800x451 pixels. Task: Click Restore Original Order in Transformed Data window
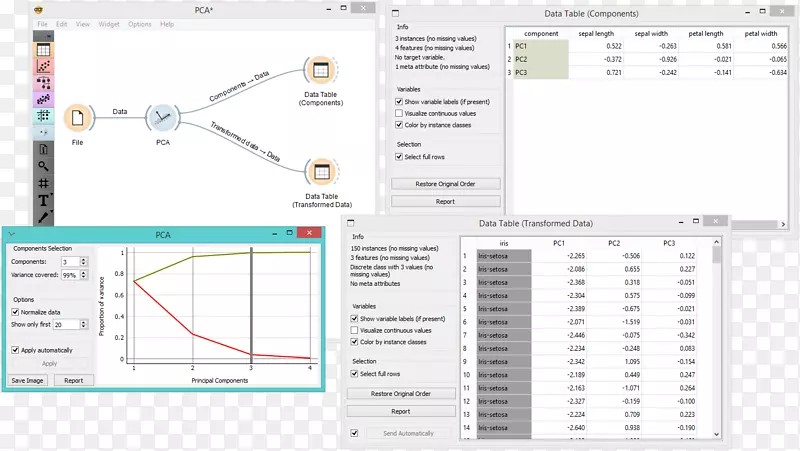click(x=401, y=393)
